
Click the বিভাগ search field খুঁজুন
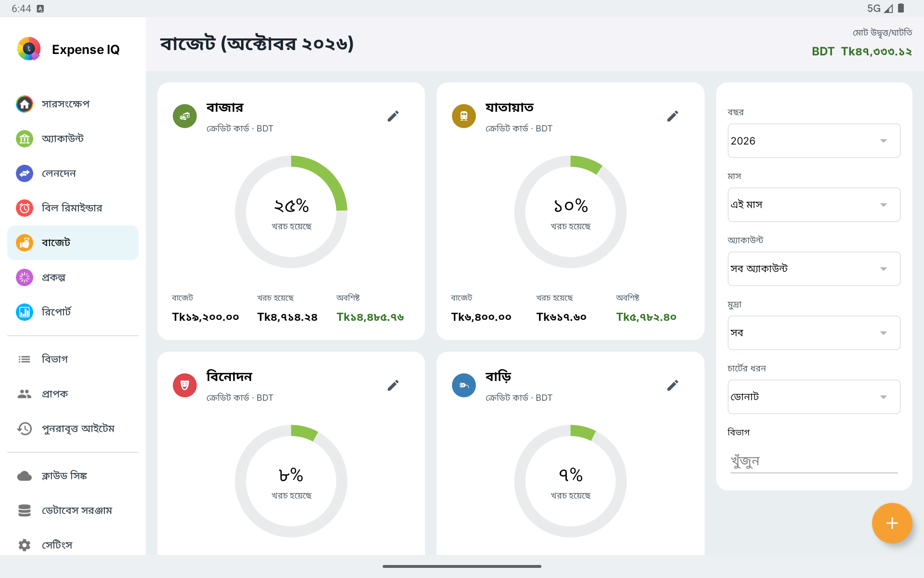pyautogui.click(x=814, y=461)
